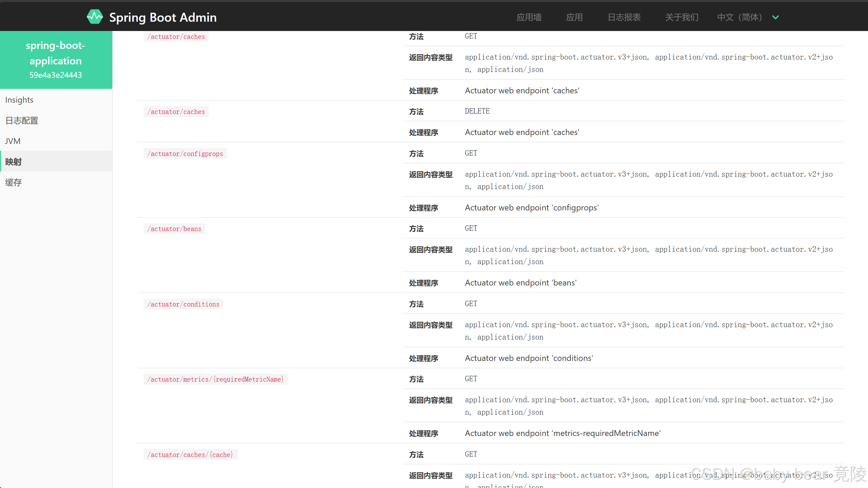The image size is (868, 488).
Task: Open the 应用 navigation menu
Action: (574, 17)
